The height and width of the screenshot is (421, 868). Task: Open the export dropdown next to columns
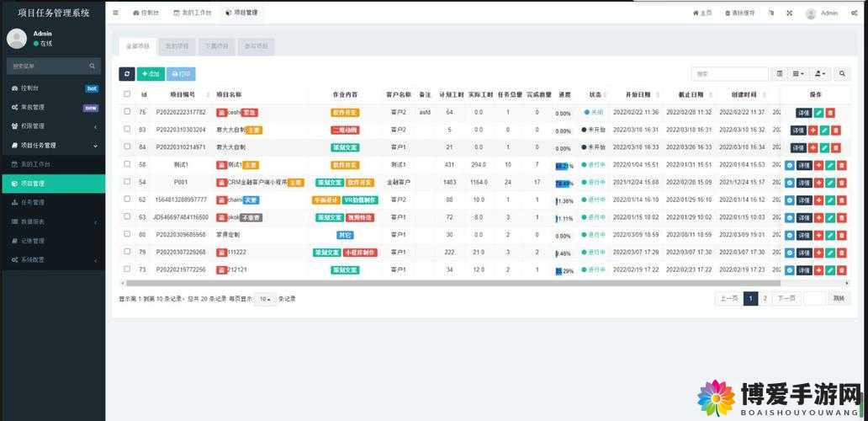tap(820, 74)
